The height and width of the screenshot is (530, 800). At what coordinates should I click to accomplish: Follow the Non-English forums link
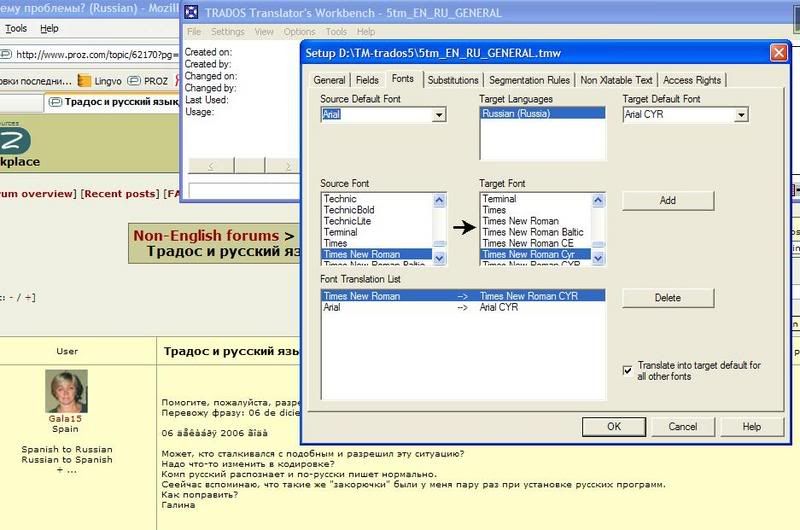tap(206, 236)
